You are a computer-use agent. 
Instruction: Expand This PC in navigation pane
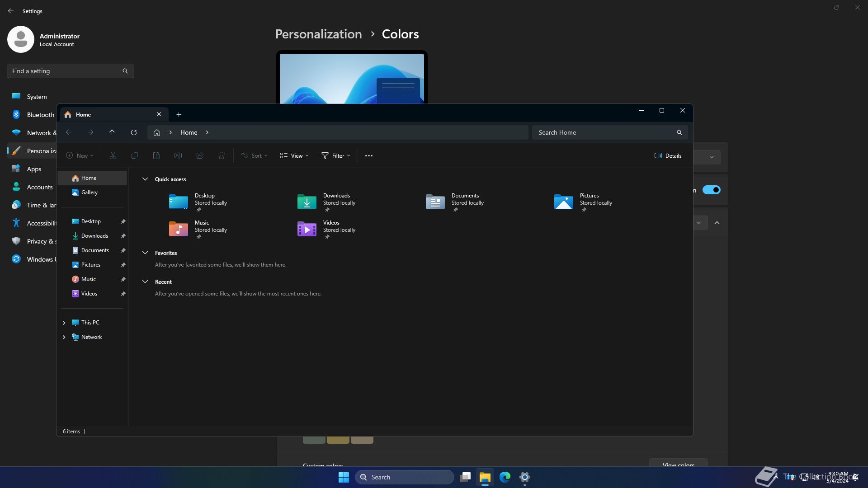(64, 323)
